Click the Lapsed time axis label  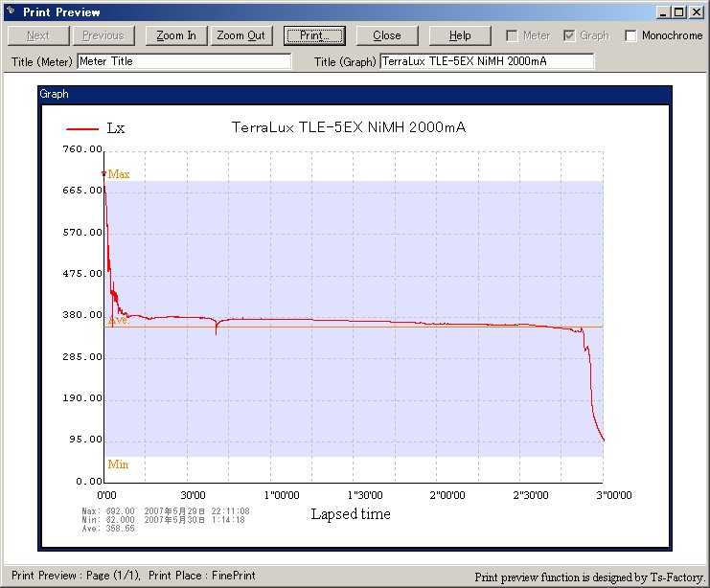(x=351, y=514)
